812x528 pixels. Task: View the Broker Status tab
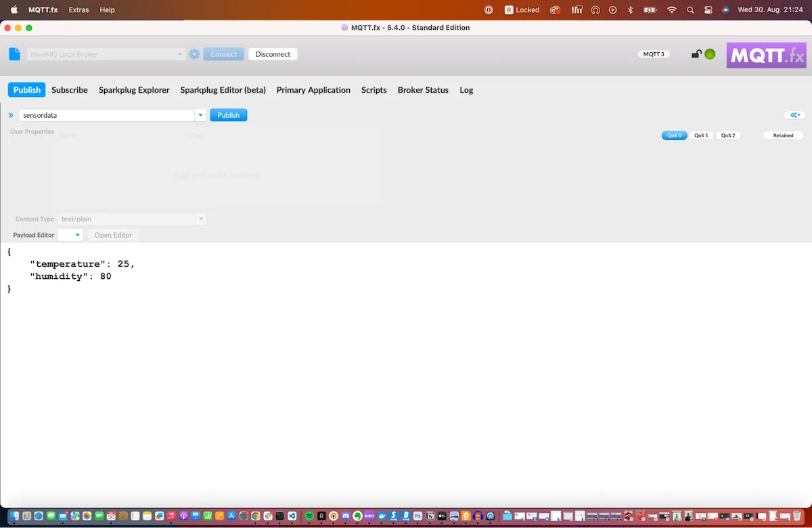point(423,90)
